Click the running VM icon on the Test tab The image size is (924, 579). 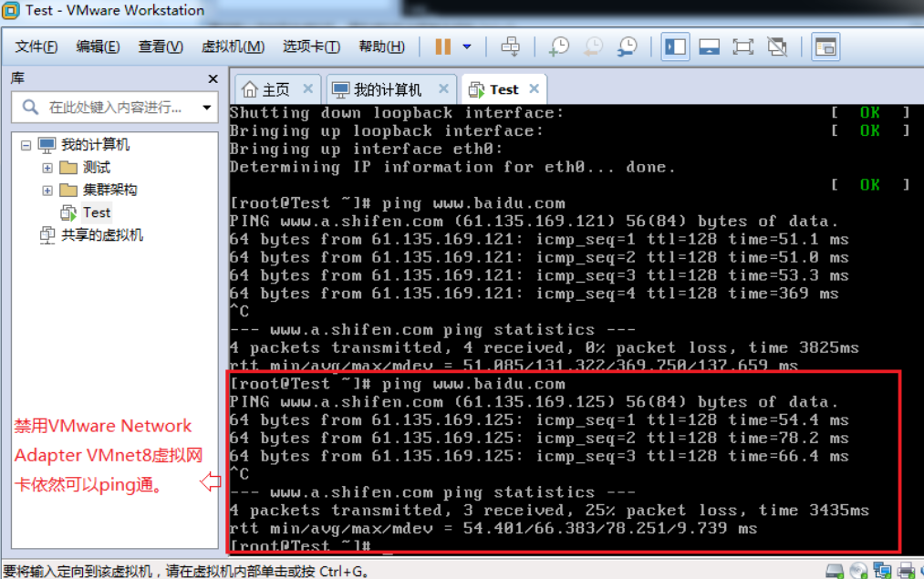tap(476, 89)
